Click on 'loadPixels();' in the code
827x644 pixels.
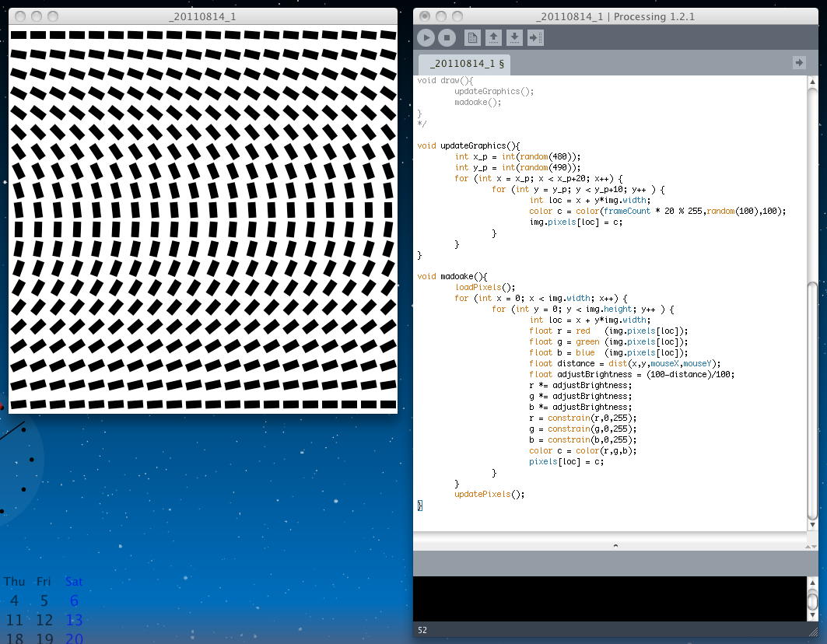[485, 288]
